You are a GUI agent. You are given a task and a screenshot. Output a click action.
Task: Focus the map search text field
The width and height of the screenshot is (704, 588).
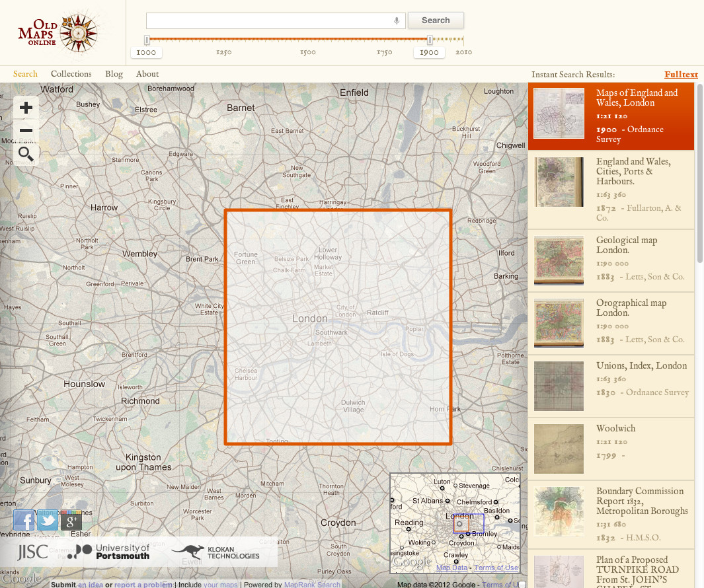(268, 20)
